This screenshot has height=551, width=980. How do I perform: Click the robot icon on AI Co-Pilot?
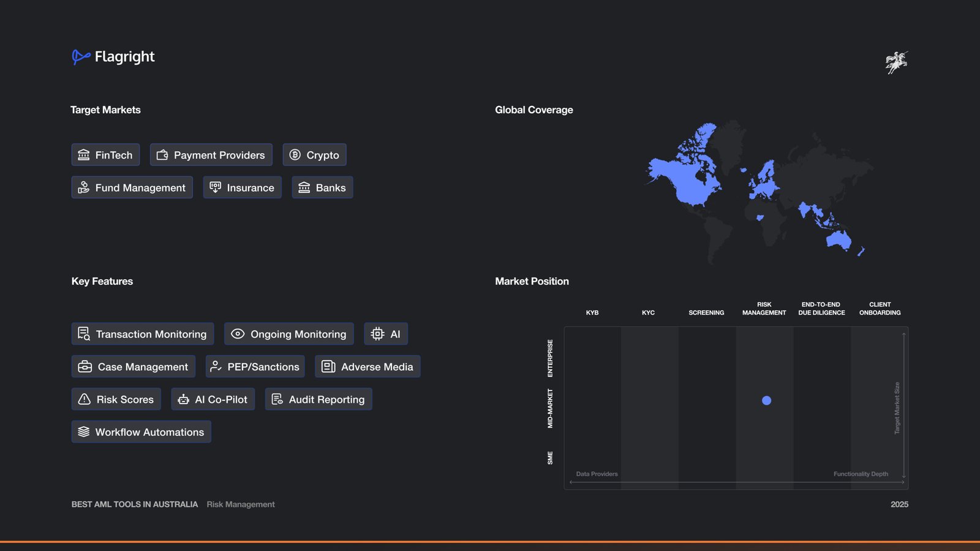pos(183,399)
